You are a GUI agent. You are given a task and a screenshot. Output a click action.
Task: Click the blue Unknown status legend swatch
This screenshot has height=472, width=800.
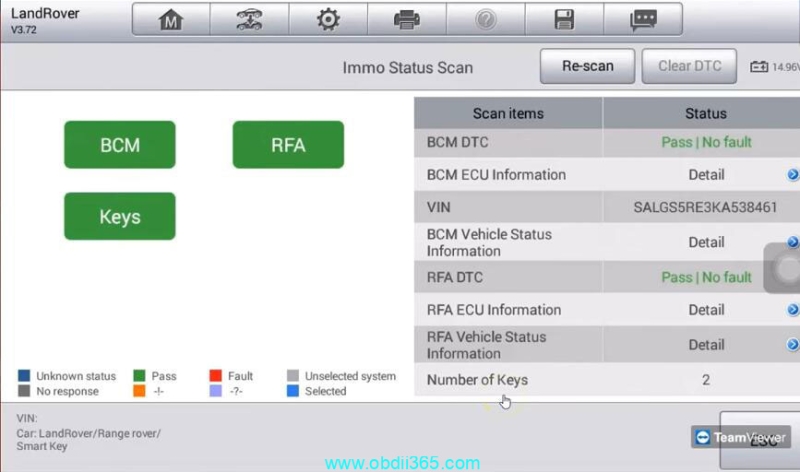(24, 376)
